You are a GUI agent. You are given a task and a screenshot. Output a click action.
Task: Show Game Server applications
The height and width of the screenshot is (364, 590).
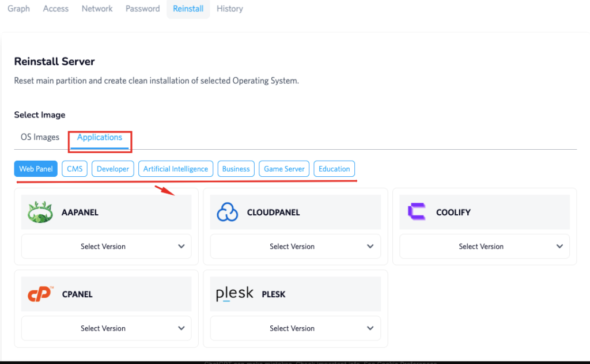pyautogui.click(x=283, y=169)
